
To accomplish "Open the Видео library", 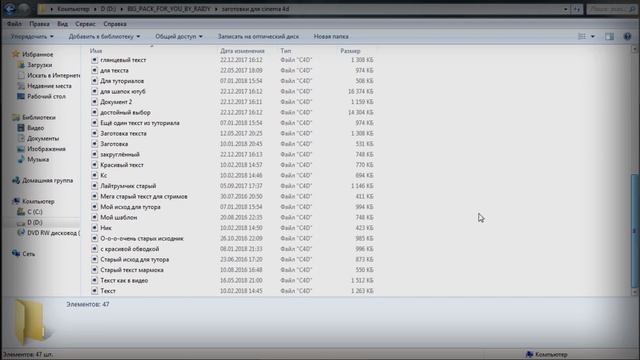I will (x=31, y=128).
